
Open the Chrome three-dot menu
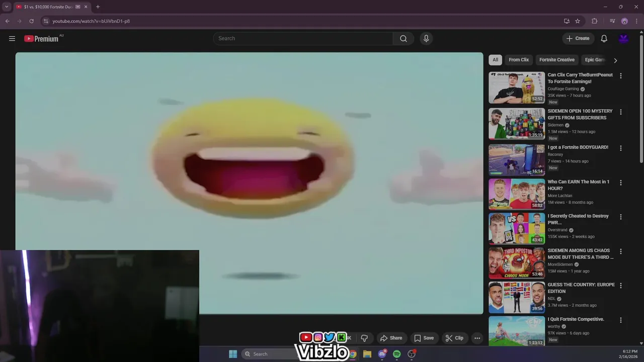coord(637,21)
